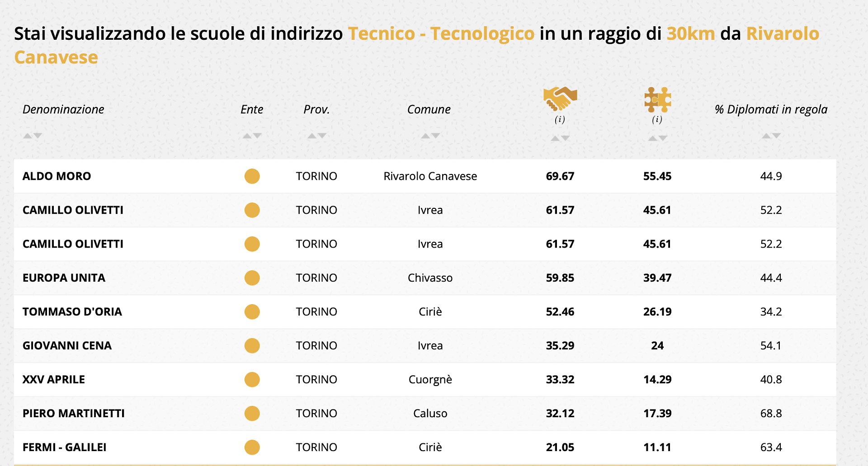Image resolution: width=868 pixels, height=466 pixels.
Task: Click the Ente dot for EUROPA UNITA
Action: (252, 278)
